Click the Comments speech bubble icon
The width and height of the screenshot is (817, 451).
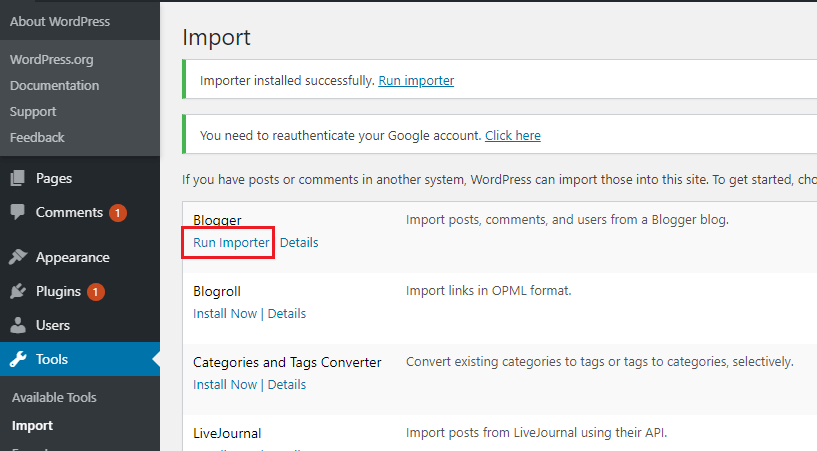(18, 212)
